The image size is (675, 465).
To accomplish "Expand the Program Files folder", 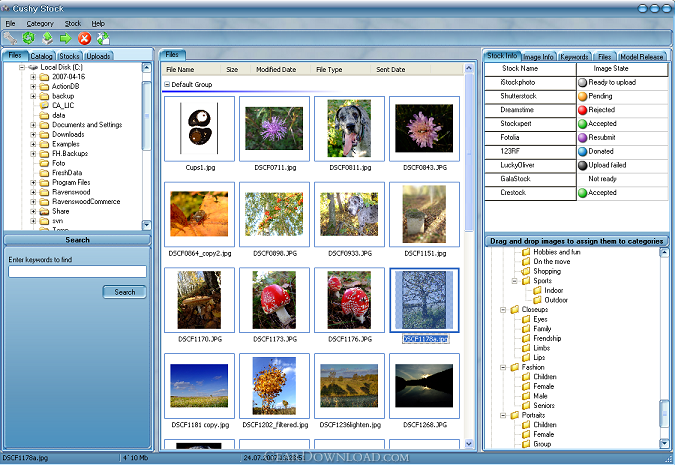I will (x=33, y=183).
